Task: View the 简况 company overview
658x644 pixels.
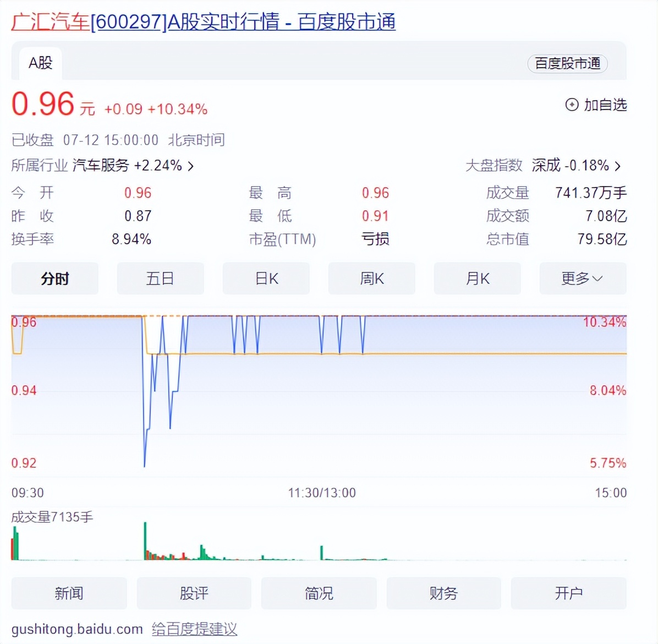Action: pyautogui.click(x=319, y=593)
